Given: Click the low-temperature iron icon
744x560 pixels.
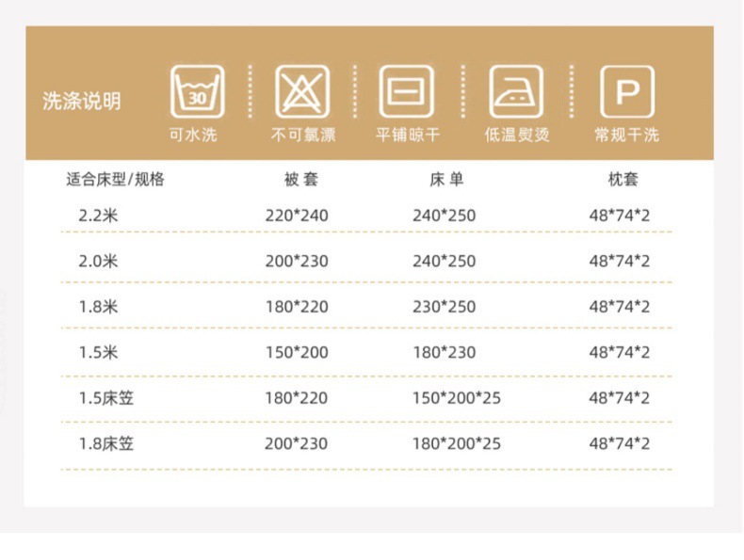Looking at the screenshot, I should pyautogui.click(x=516, y=91).
